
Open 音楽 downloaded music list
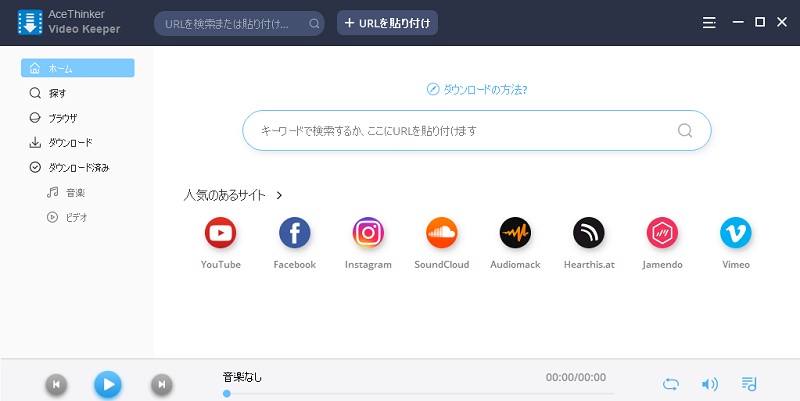[x=66, y=192]
